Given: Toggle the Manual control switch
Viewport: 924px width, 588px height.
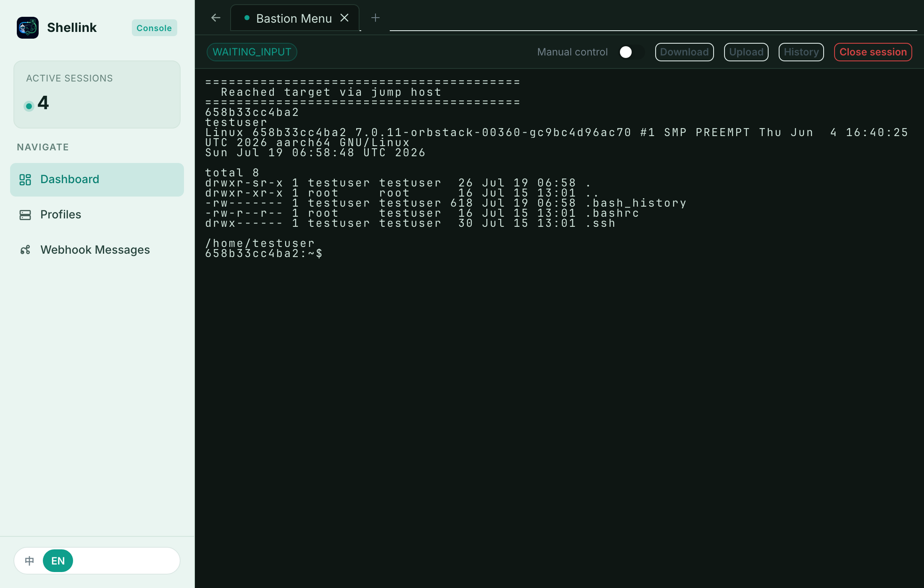Looking at the screenshot, I should (x=631, y=52).
